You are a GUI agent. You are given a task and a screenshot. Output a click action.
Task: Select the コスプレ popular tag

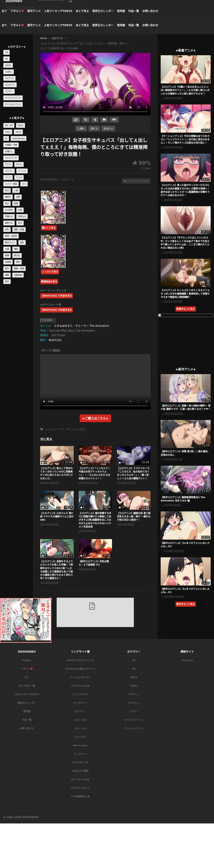9,171
